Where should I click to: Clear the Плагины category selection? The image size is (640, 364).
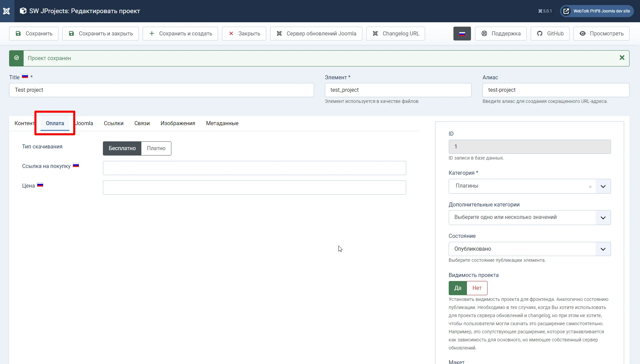590,187
